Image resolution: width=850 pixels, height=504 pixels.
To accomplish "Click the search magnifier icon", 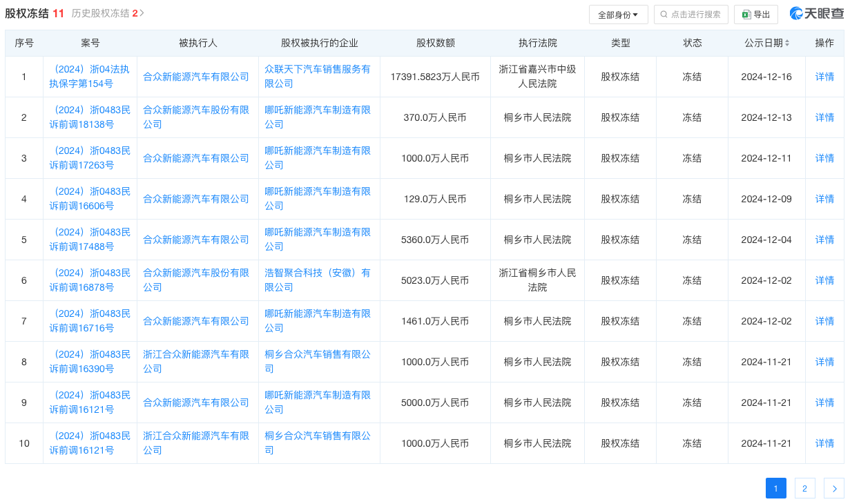I will (x=664, y=14).
